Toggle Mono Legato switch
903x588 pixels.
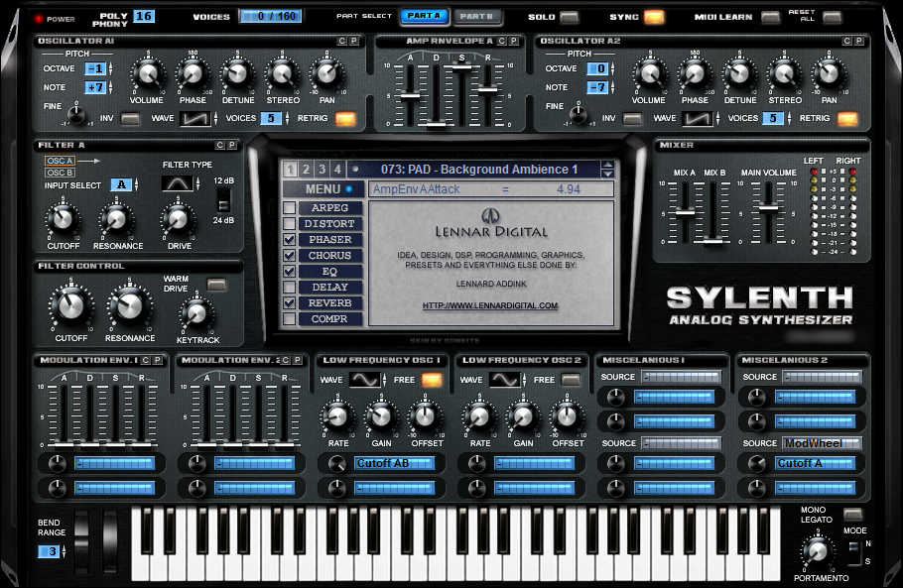point(852,514)
